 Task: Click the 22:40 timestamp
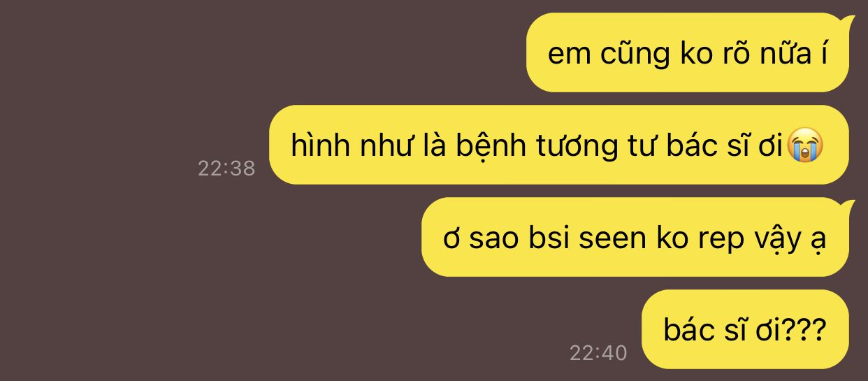(x=598, y=353)
